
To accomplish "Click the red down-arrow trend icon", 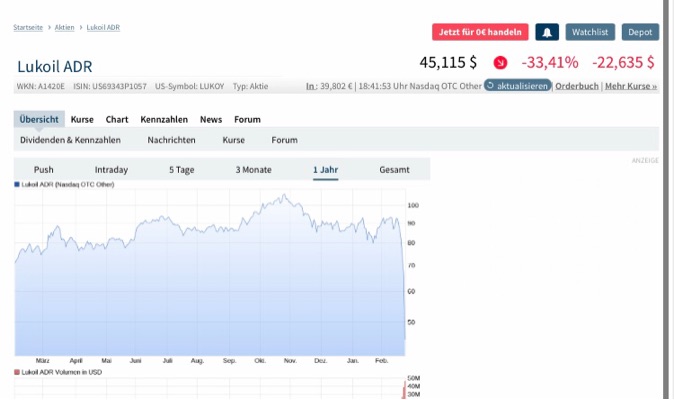I will [500, 63].
